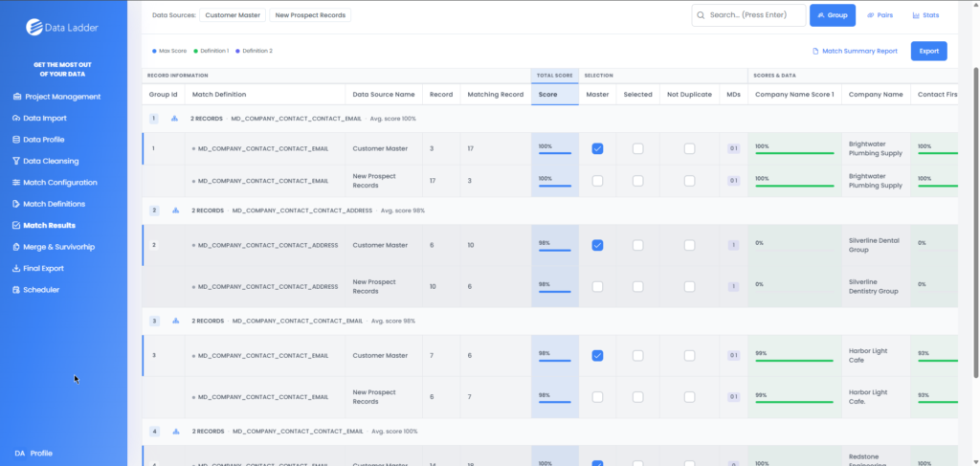980x466 pixels.
Task: Click the Matching Record column header
Action: [496, 95]
